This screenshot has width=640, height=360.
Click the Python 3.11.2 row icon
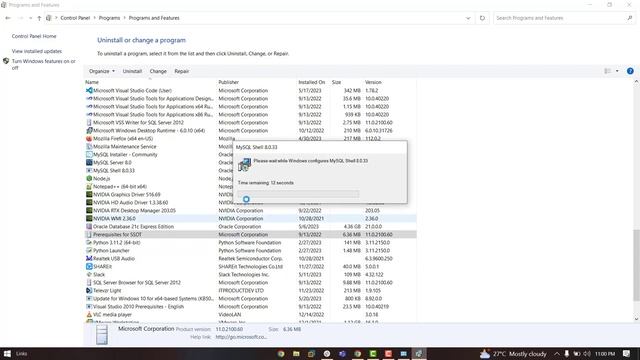89,242
